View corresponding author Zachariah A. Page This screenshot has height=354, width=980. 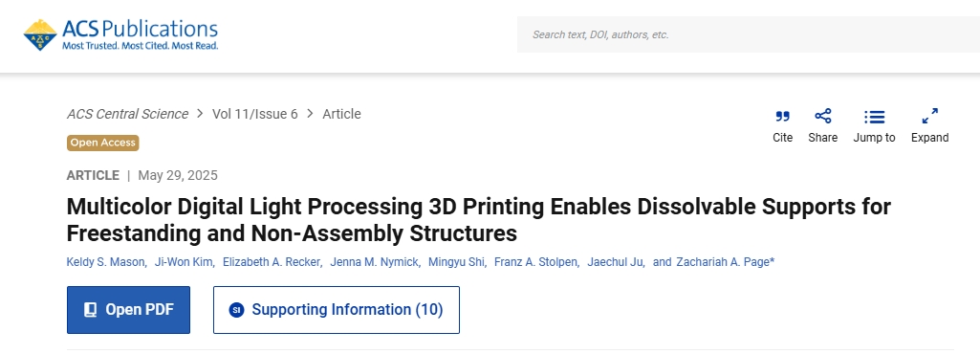723,262
